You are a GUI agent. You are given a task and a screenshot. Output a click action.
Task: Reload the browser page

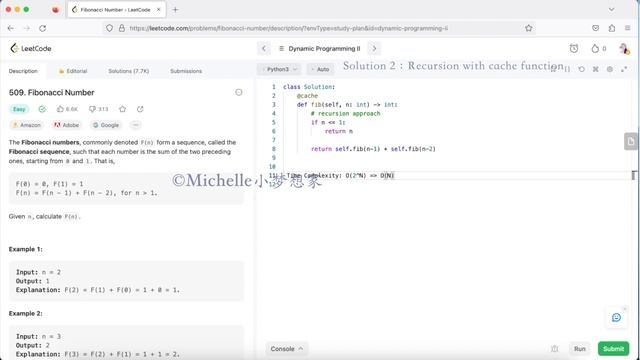click(x=42, y=28)
